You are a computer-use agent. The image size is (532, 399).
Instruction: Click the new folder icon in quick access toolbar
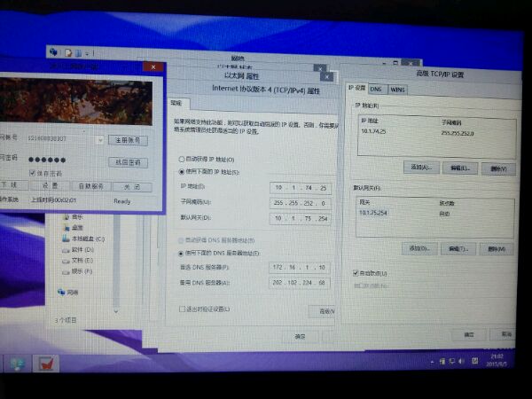(x=78, y=53)
